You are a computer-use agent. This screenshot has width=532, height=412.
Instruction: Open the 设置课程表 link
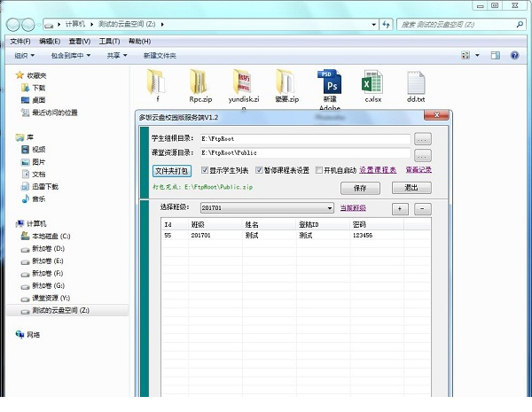[x=378, y=170]
